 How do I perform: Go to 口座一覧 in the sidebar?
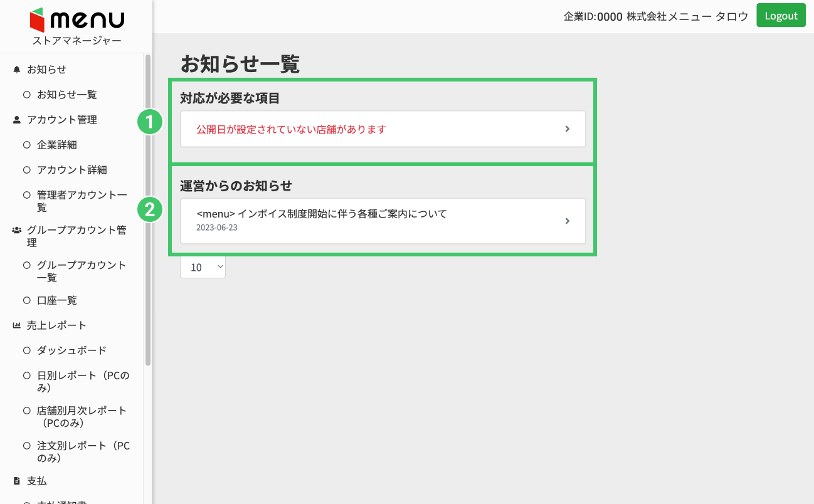56,300
